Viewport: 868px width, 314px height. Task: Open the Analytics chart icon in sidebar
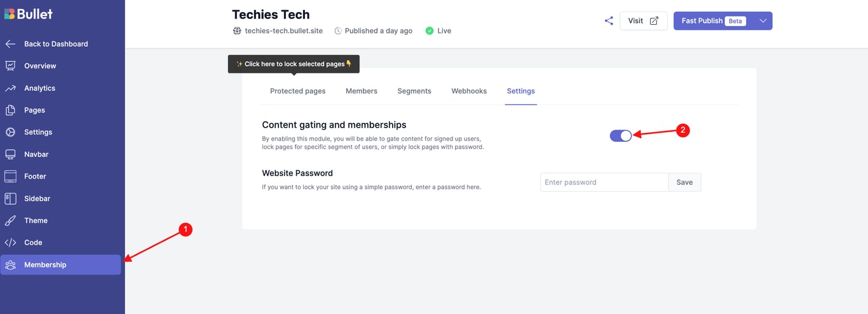(10, 88)
